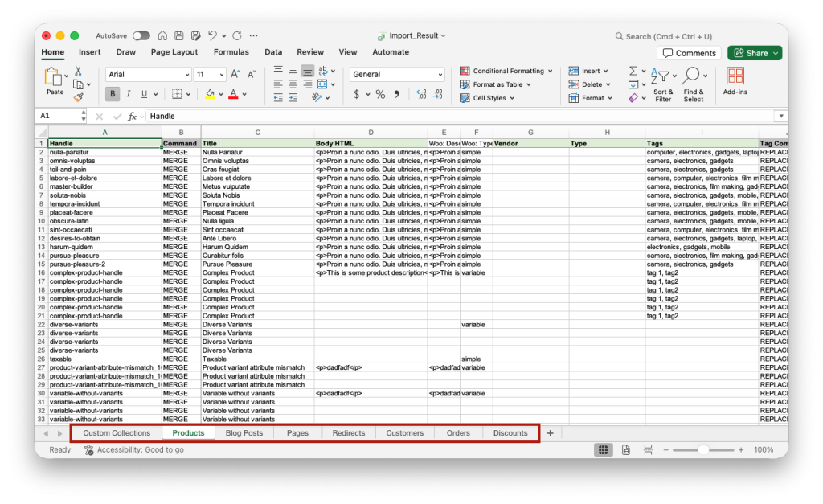Image resolution: width=823 pixels, height=504 pixels.
Task: Click the Name Box showing A1
Action: click(59, 116)
